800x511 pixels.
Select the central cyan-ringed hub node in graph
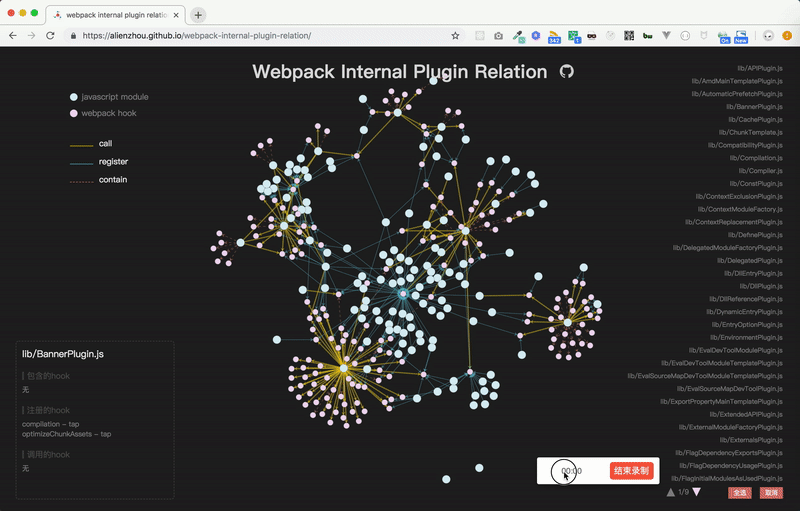tap(403, 294)
